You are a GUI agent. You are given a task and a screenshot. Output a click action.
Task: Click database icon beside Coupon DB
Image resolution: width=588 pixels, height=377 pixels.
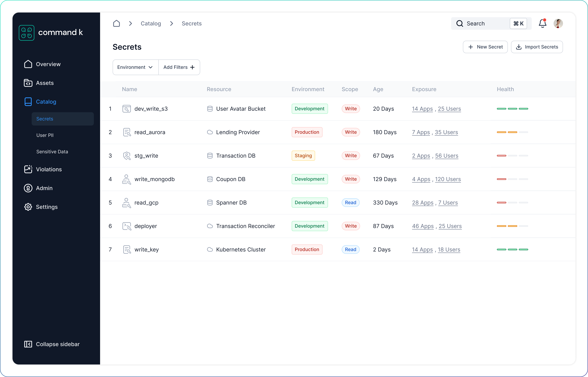(210, 179)
